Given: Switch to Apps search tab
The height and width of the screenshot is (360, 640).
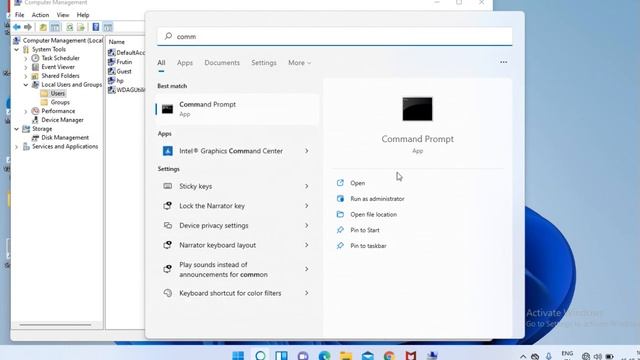Looking at the screenshot, I should [x=184, y=62].
